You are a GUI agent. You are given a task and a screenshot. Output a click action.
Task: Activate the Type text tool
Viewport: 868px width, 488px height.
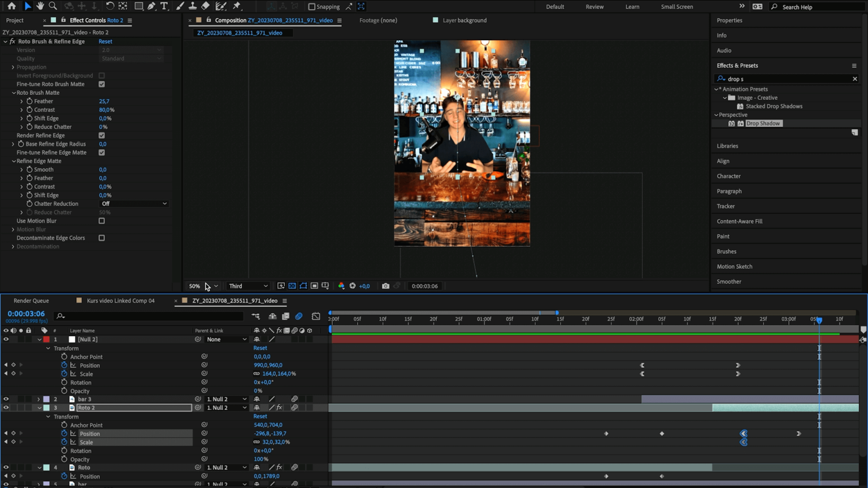(164, 6)
